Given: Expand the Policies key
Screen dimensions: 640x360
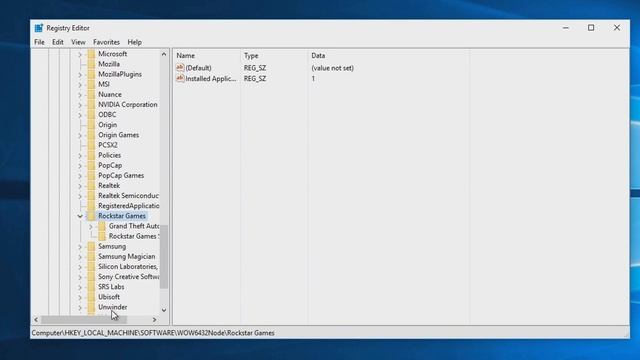Looking at the screenshot, I should 80,155.
